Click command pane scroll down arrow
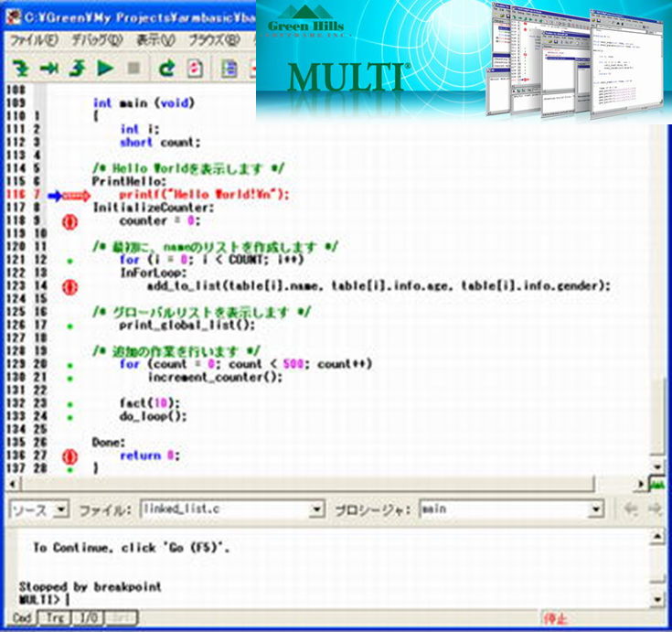The image size is (672, 632). click(657, 599)
